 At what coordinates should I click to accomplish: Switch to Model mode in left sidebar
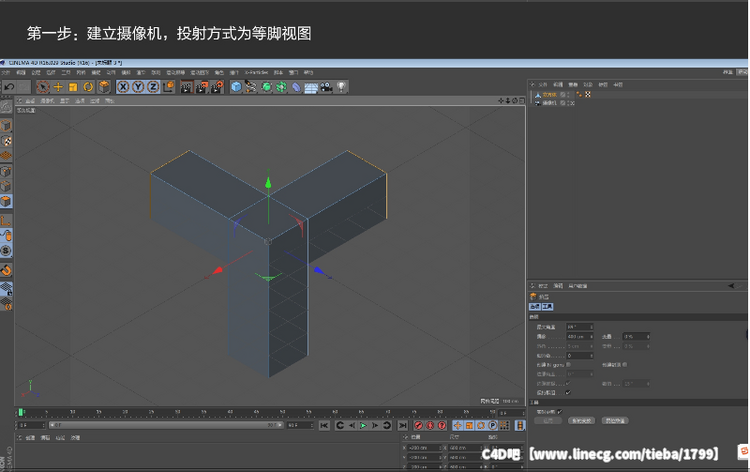point(6,126)
